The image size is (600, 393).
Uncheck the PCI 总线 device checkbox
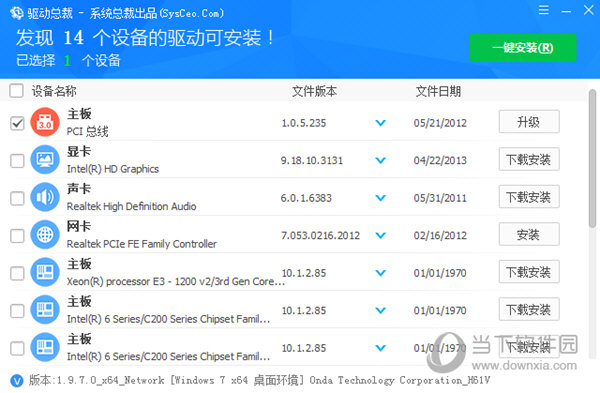coord(17,123)
